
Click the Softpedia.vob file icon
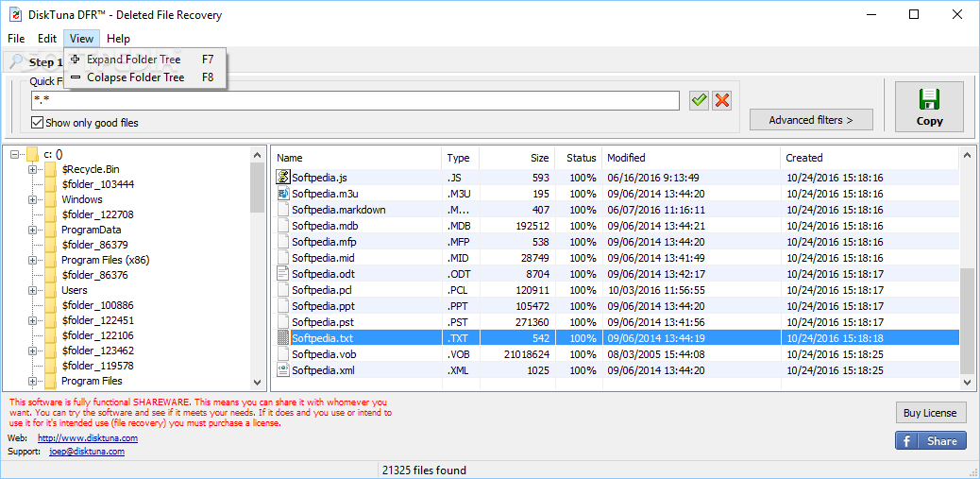pyautogui.click(x=283, y=354)
